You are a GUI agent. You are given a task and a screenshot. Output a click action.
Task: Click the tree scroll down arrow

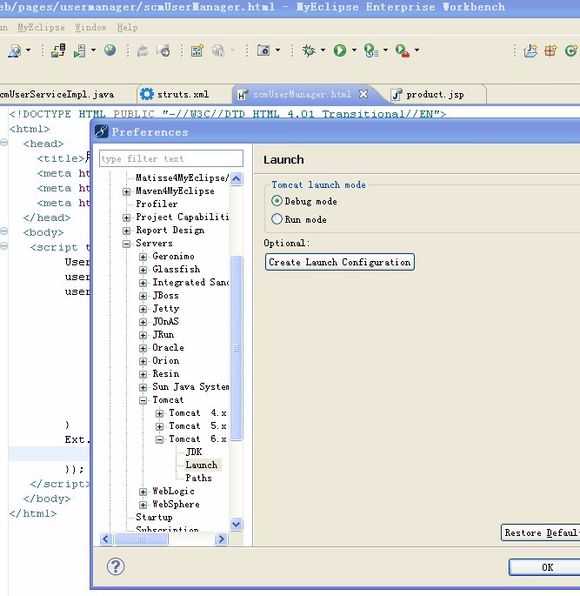[x=236, y=524]
